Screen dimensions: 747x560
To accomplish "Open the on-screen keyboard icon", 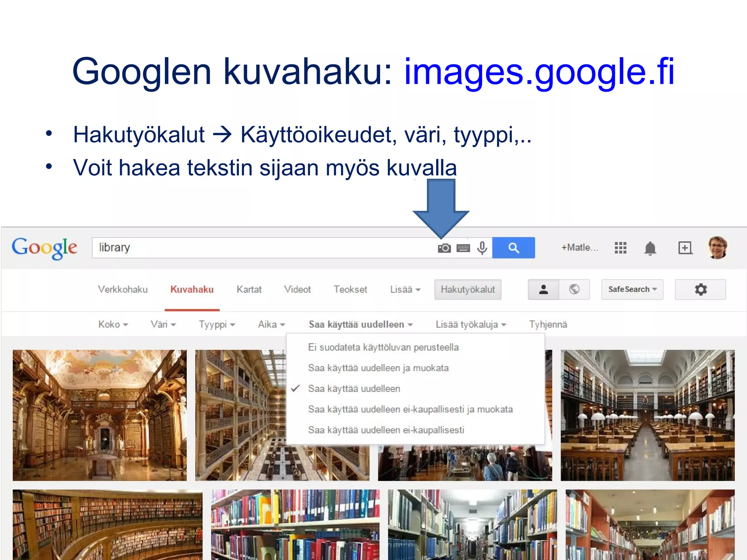I will (x=463, y=248).
